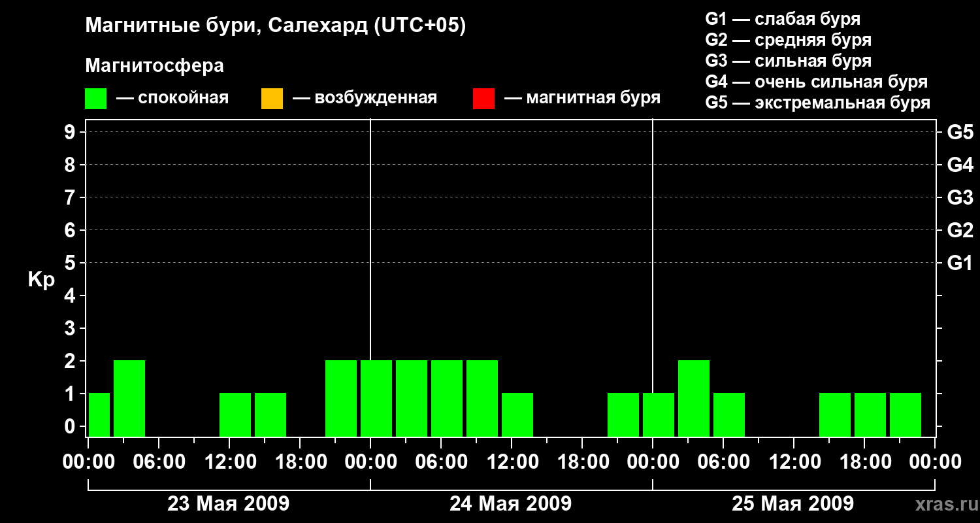Click the 00:00 label starting 24 Мая
Image resolution: width=980 pixels, height=523 pixels.
click(370, 462)
